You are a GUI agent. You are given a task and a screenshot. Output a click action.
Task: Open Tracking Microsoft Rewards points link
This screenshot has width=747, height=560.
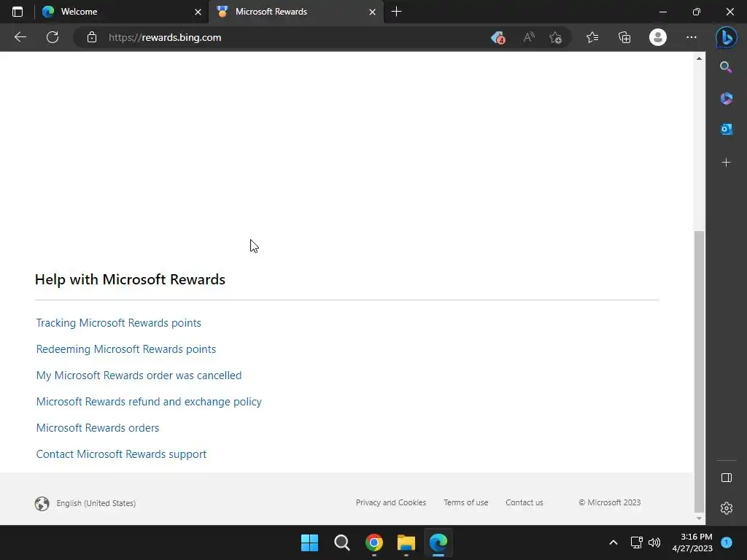(x=119, y=323)
